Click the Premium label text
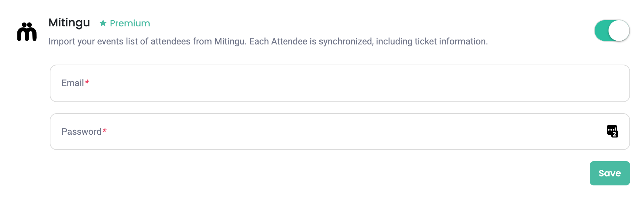This screenshot has width=644, height=200. click(130, 23)
